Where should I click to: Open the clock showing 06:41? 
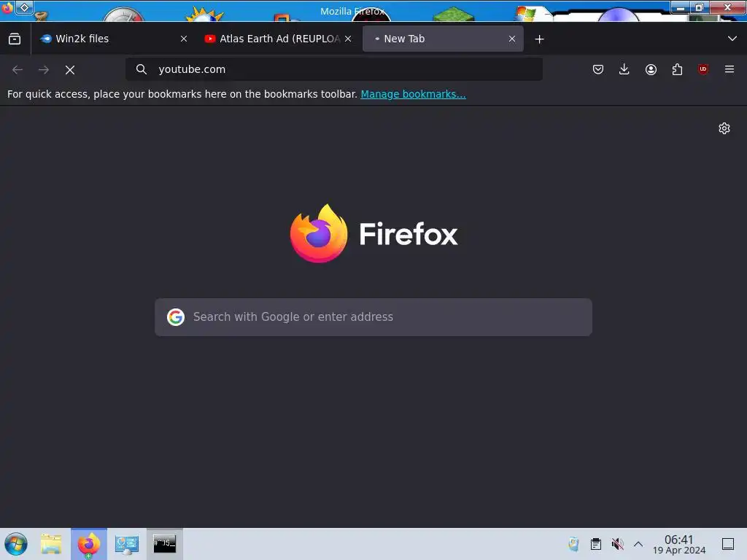[x=679, y=544]
